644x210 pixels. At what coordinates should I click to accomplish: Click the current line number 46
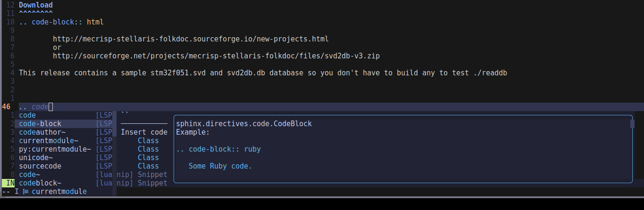pos(7,107)
